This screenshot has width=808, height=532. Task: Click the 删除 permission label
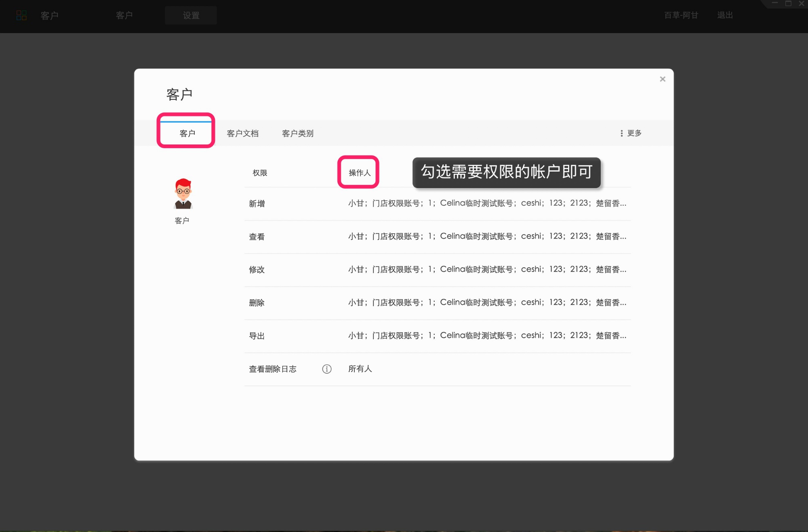pyautogui.click(x=257, y=303)
